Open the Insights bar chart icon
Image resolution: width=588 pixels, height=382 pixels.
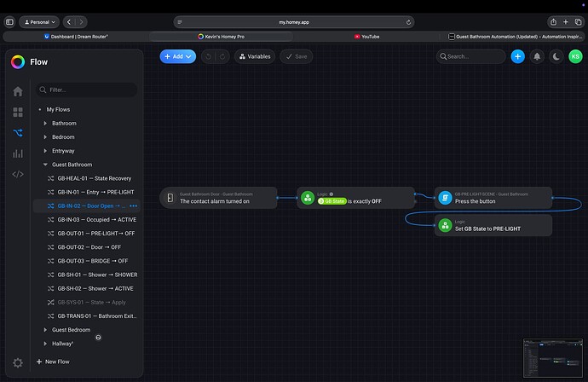click(x=18, y=153)
